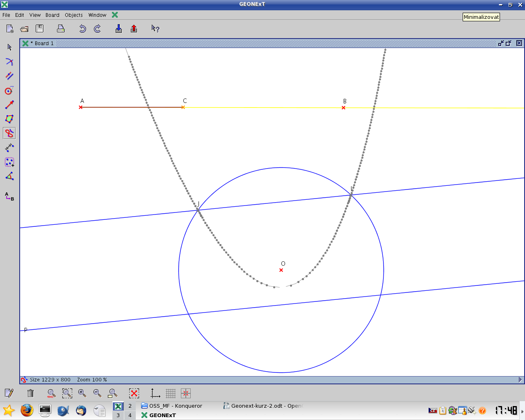Pick the circle tool in sidebar
Image resolution: width=525 pixels, height=420 pixels.
[9, 90]
